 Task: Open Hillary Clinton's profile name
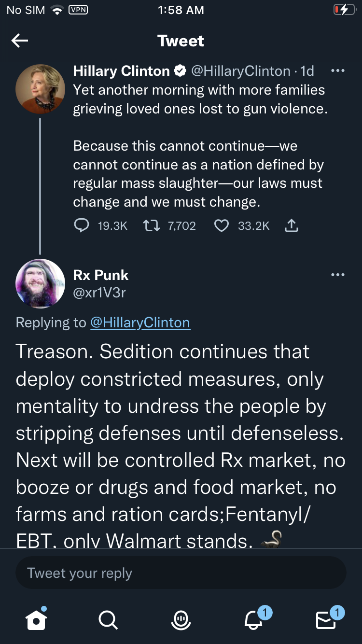pos(121,71)
